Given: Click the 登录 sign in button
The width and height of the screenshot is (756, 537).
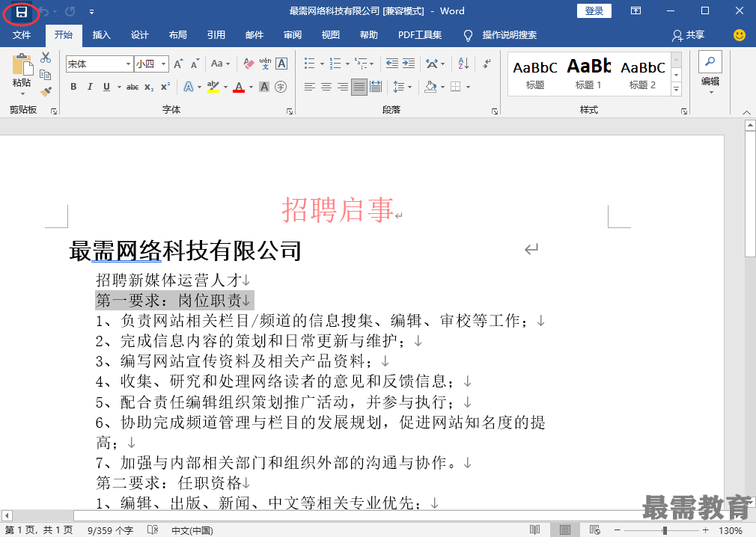Looking at the screenshot, I should 594,11.
